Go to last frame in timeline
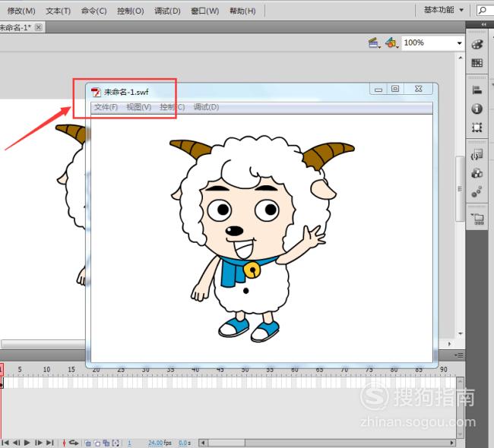The image size is (494, 448). pyautogui.click(x=49, y=443)
